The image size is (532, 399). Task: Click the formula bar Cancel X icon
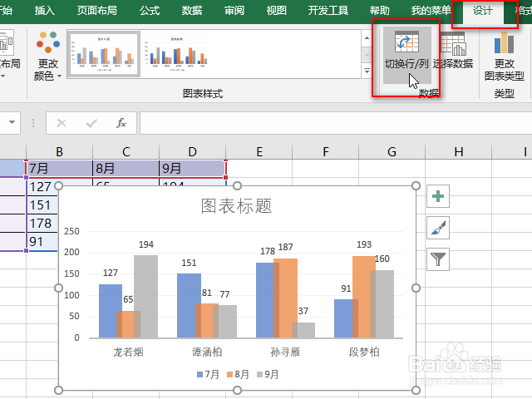point(62,123)
